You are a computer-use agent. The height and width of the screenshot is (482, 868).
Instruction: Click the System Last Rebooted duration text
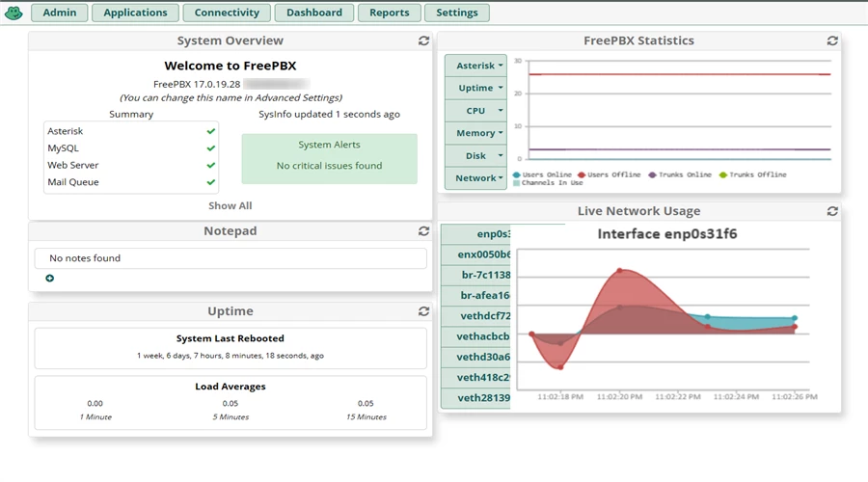pyautogui.click(x=231, y=356)
